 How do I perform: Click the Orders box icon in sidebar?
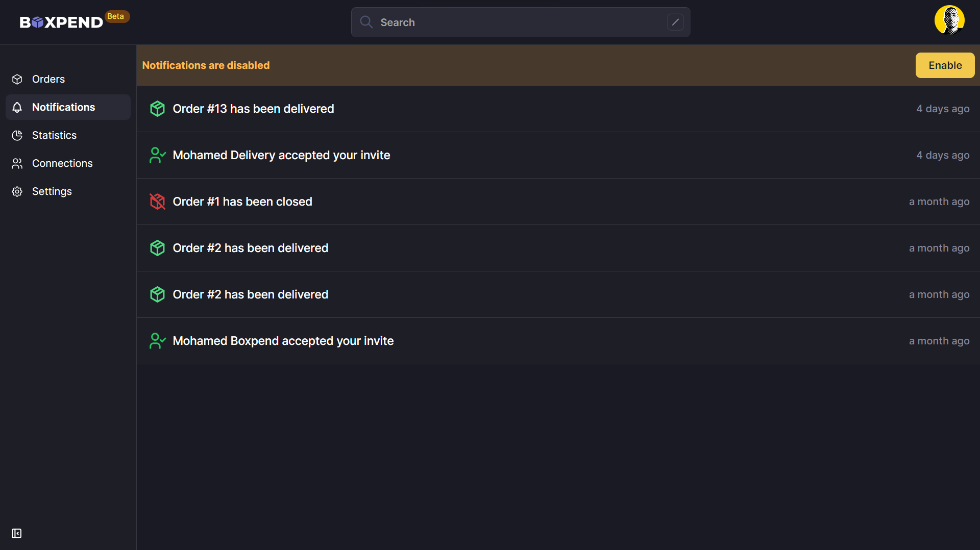17,79
